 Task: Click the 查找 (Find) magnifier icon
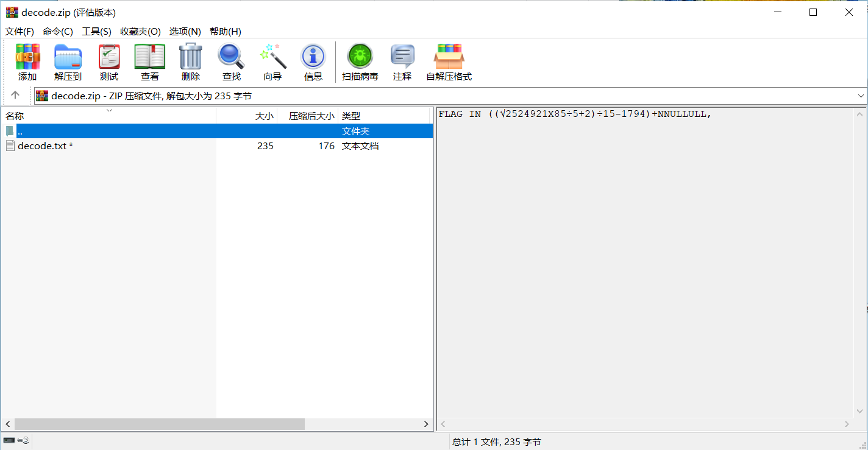pyautogui.click(x=232, y=57)
